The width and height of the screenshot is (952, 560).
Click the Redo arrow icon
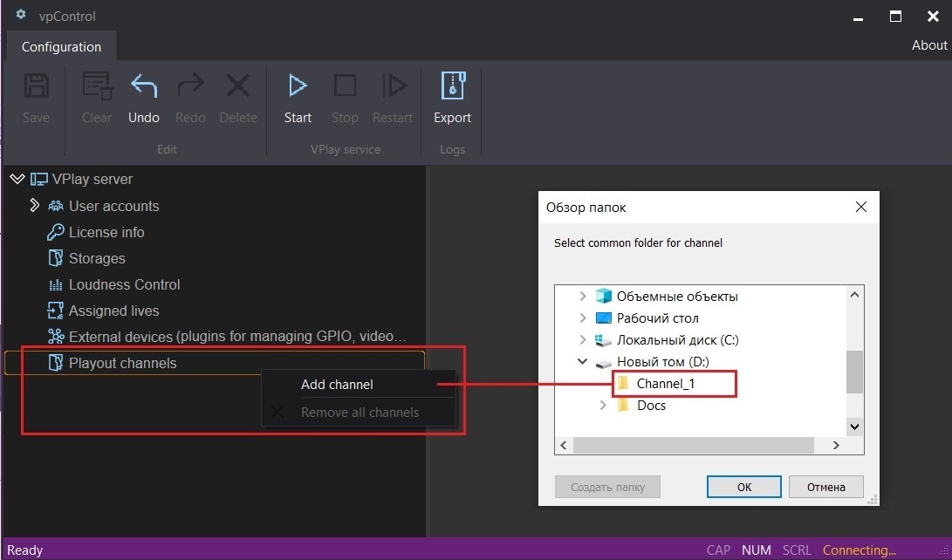190,86
